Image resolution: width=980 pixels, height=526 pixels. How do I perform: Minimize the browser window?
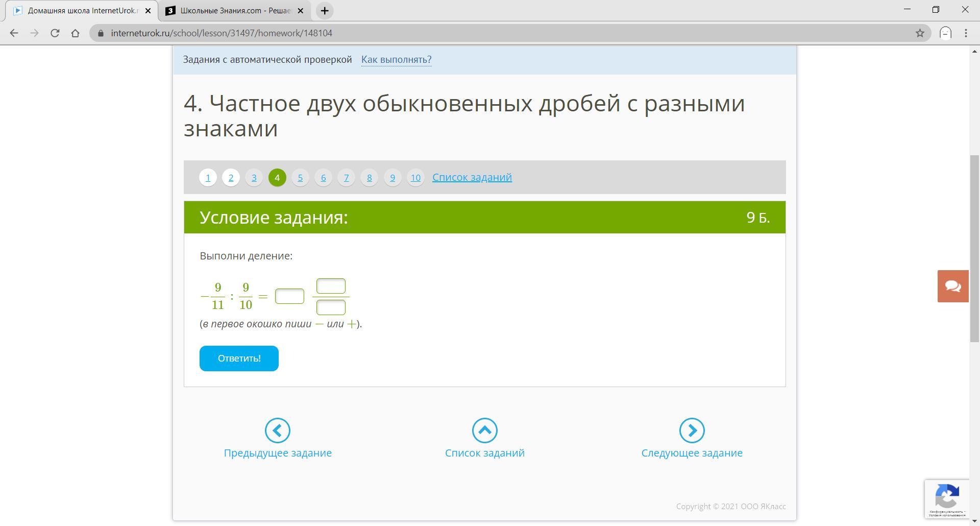pos(907,9)
